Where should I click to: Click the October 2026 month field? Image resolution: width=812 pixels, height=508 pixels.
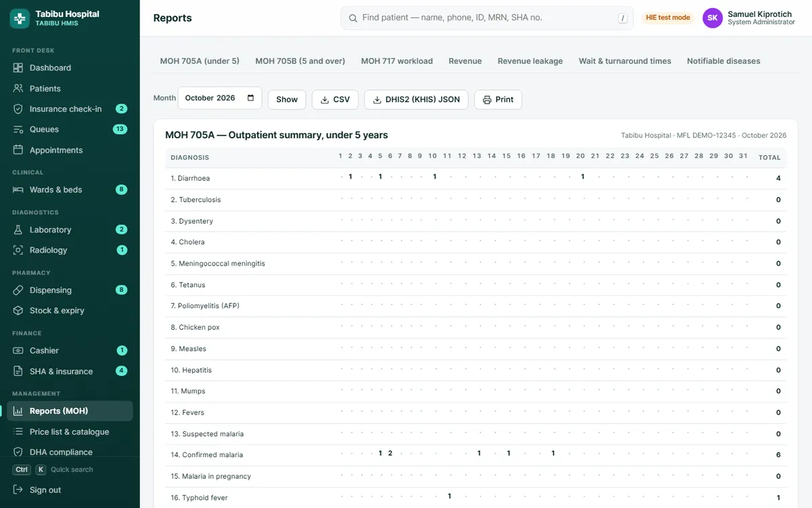click(x=220, y=98)
